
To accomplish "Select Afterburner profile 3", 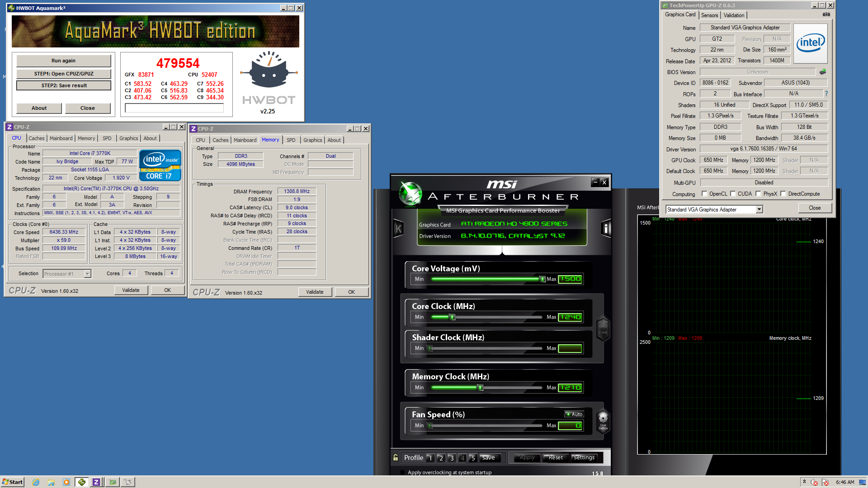I will 452,458.
